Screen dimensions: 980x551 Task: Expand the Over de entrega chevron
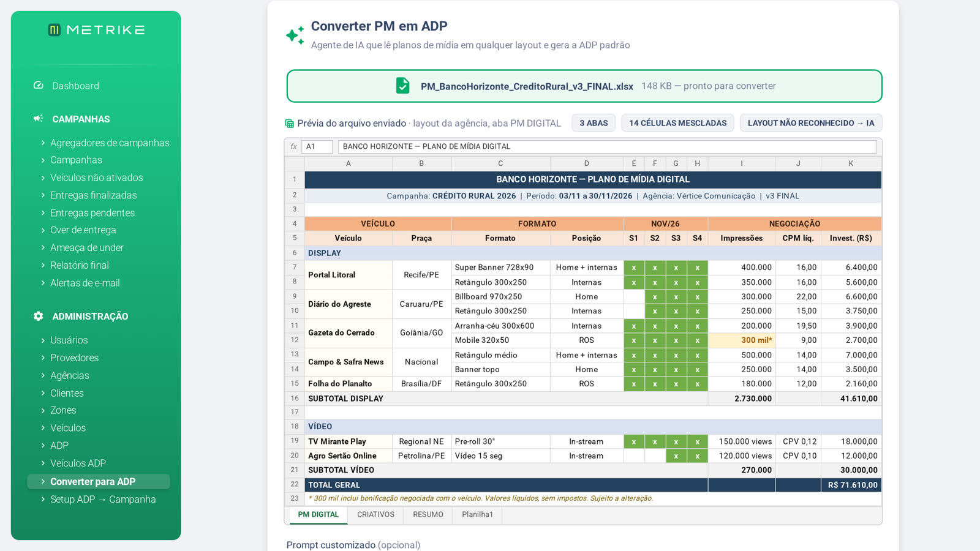(43, 230)
